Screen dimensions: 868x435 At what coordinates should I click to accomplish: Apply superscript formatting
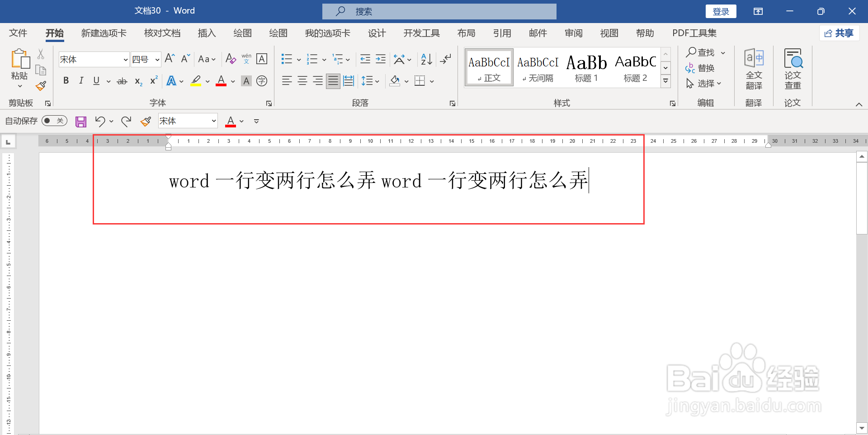154,81
